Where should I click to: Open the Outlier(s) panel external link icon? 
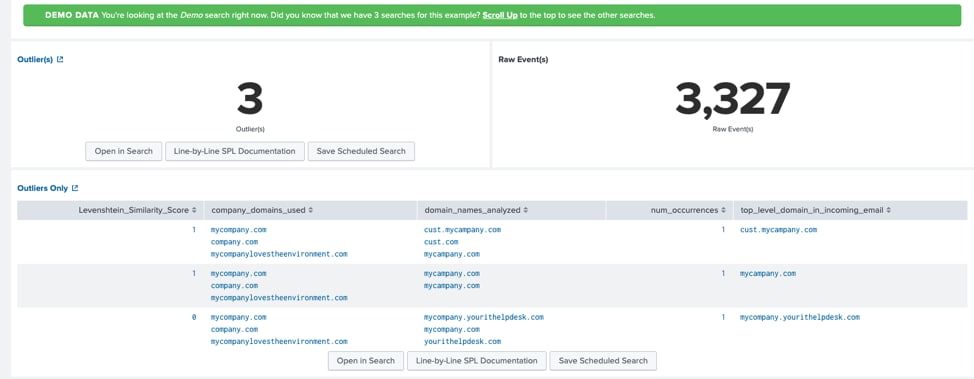60,60
